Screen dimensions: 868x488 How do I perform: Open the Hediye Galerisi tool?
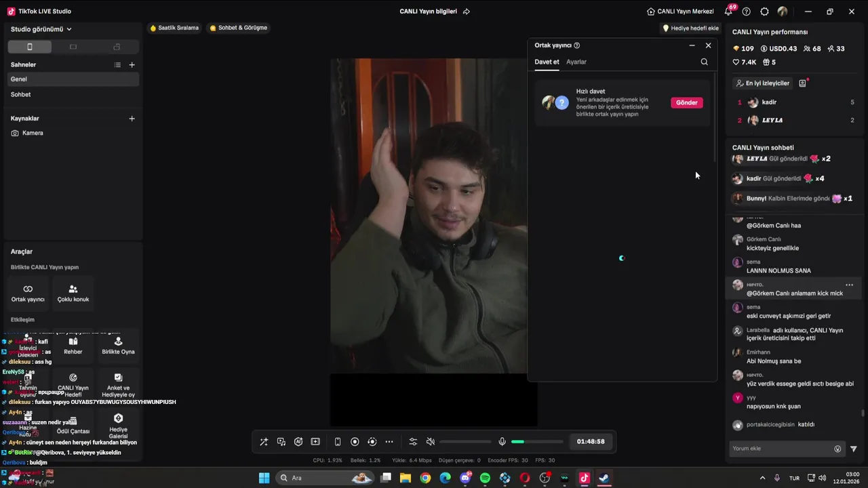coord(118,425)
